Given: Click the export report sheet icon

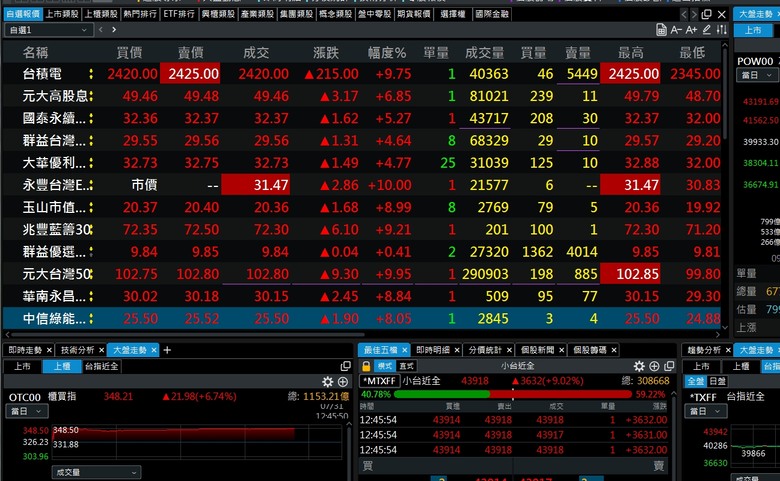Looking at the screenshot, I should [661, 30].
